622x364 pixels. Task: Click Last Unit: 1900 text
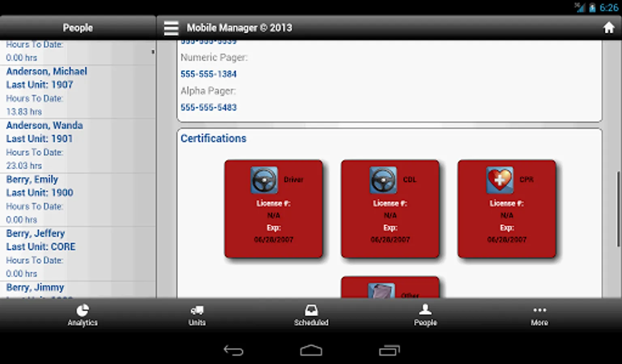click(x=40, y=193)
